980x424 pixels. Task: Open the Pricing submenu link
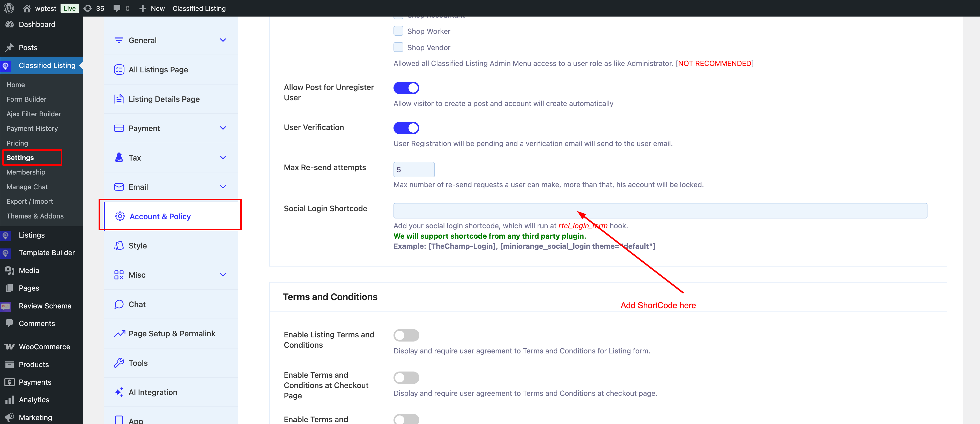(x=17, y=143)
